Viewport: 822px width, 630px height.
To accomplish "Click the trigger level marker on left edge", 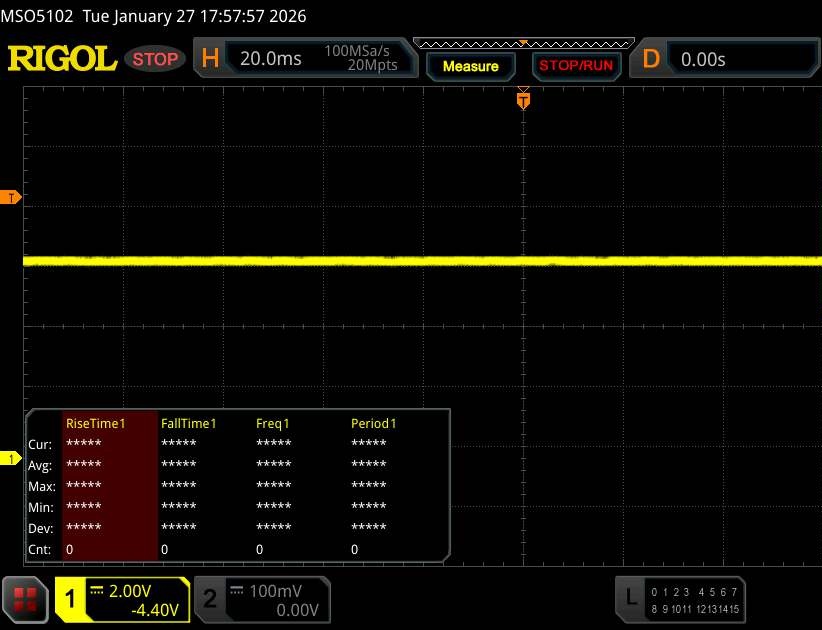I will tap(12, 197).
